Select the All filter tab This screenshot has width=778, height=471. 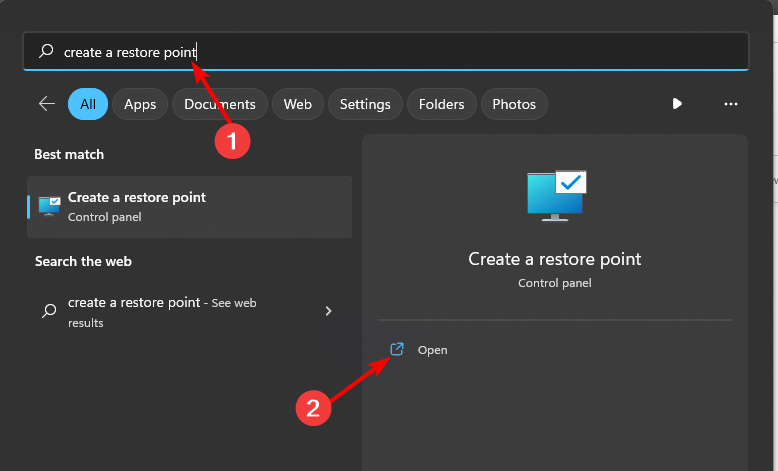(88, 104)
